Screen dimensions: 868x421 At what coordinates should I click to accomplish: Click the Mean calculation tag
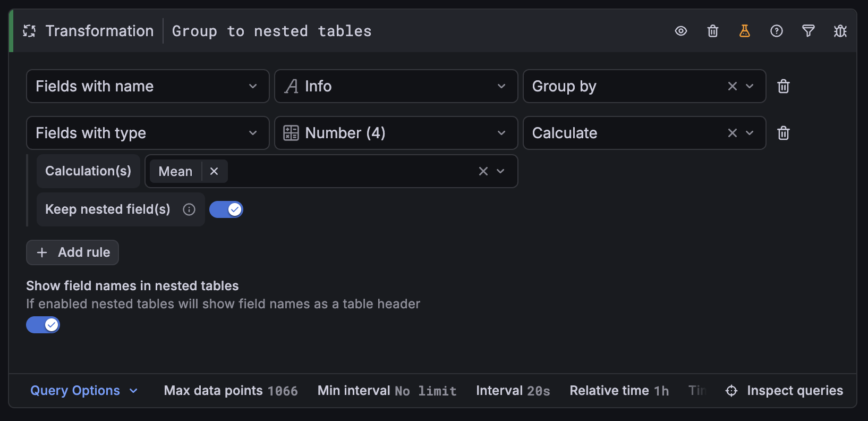coord(175,171)
